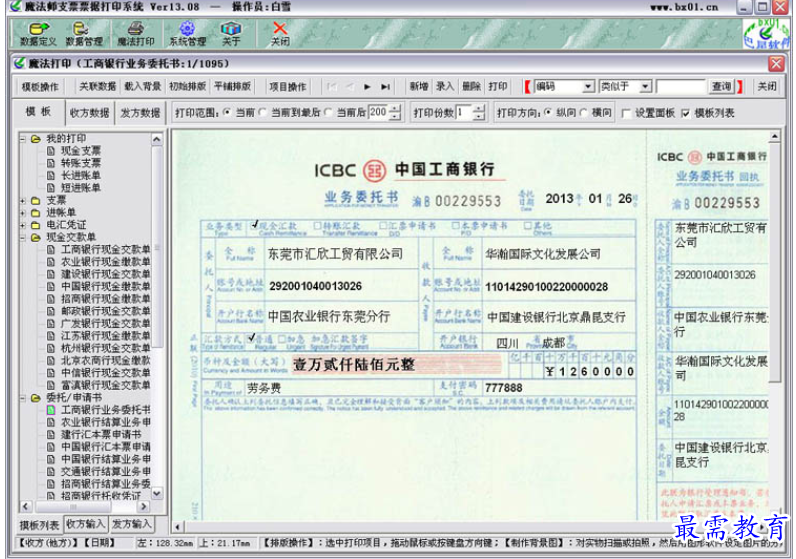Click the 关联数据 button
Screen dimensions: 796x559
click(x=97, y=86)
